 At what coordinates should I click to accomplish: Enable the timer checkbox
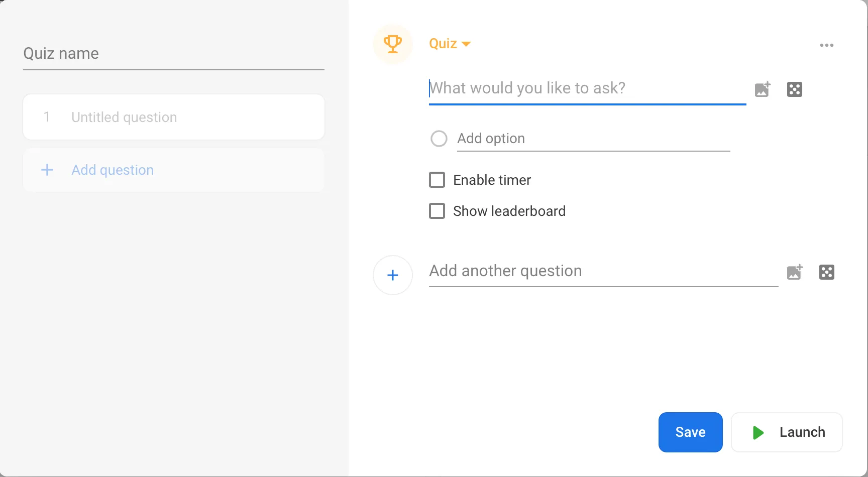click(437, 180)
